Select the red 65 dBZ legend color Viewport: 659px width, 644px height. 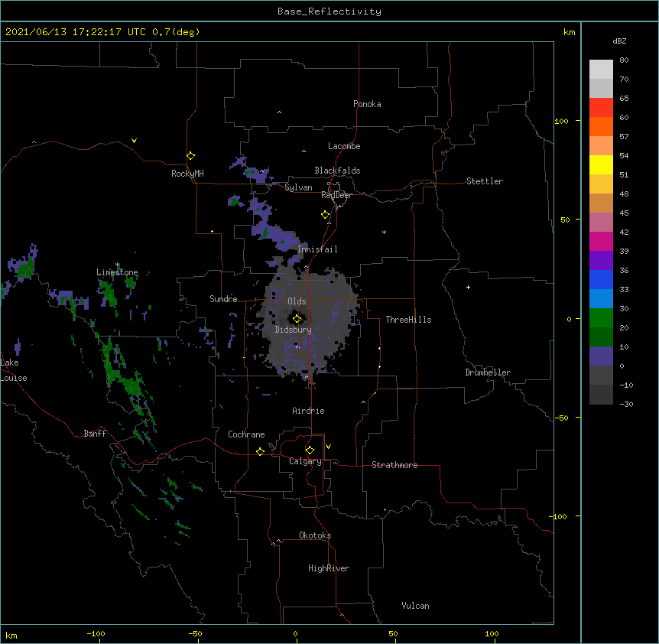[601, 107]
